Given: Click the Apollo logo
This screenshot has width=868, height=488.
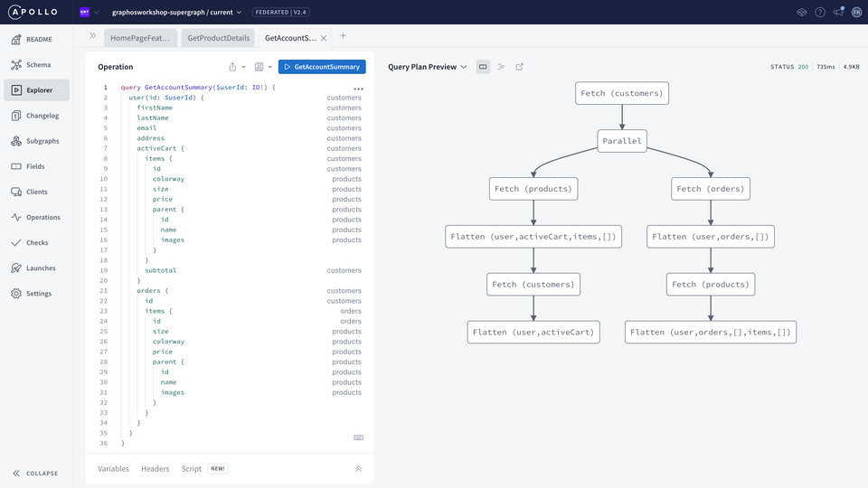Looking at the screenshot, I should (x=33, y=12).
